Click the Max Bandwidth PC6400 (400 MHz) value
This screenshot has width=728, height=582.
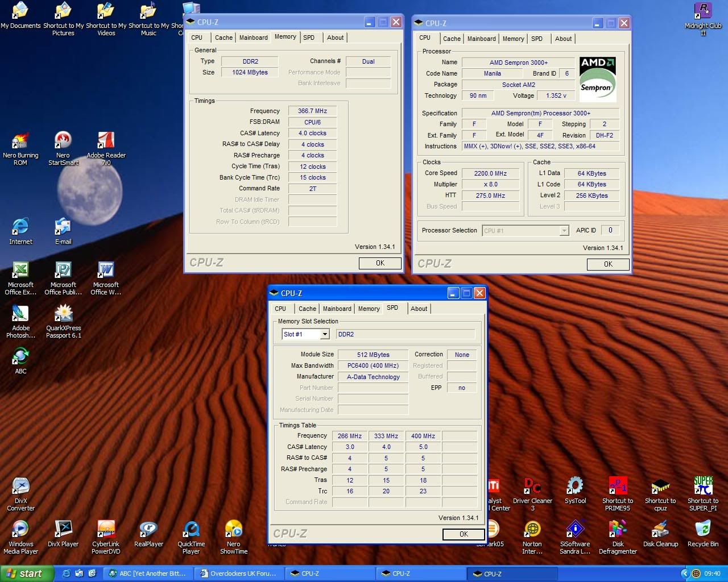tap(373, 365)
